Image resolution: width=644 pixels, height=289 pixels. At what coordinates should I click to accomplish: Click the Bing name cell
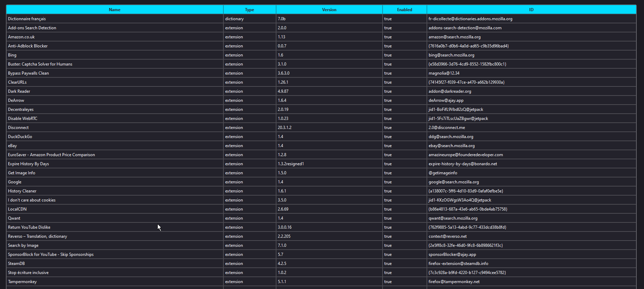click(x=114, y=55)
